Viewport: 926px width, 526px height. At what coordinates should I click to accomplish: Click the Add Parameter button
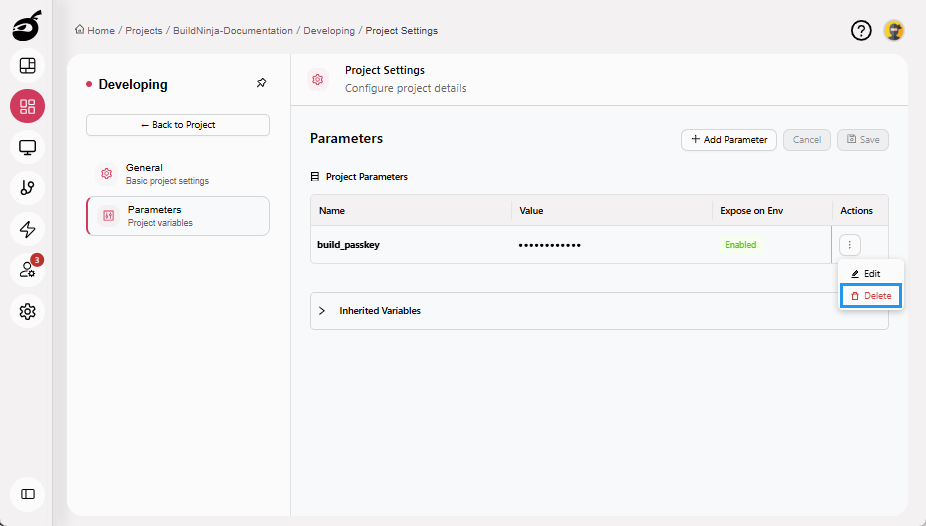coord(728,140)
